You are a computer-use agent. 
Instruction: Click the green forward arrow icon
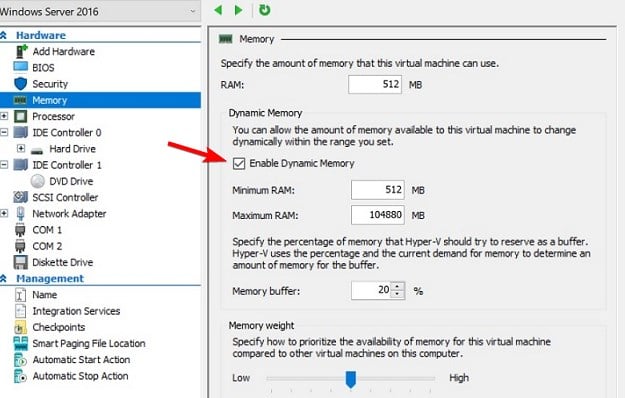pyautogui.click(x=238, y=10)
